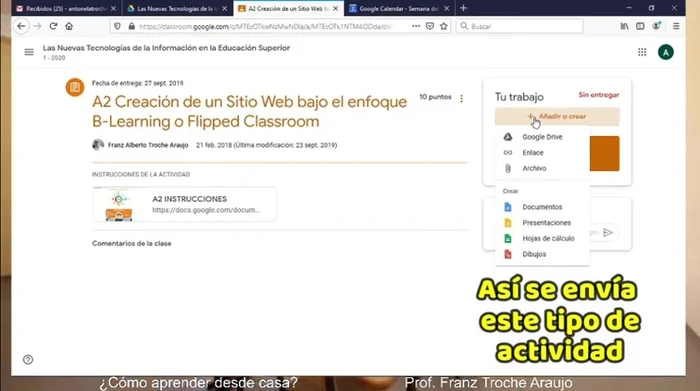This screenshot has height=391, width=700.
Task: Open the assignment options three-dot menu
Action: [462, 99]
